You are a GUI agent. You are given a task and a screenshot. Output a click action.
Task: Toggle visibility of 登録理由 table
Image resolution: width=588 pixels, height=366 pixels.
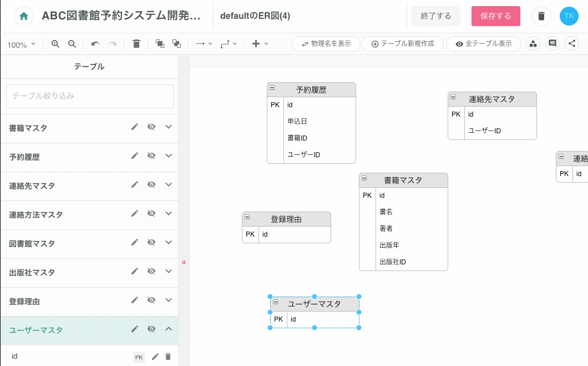151,301
